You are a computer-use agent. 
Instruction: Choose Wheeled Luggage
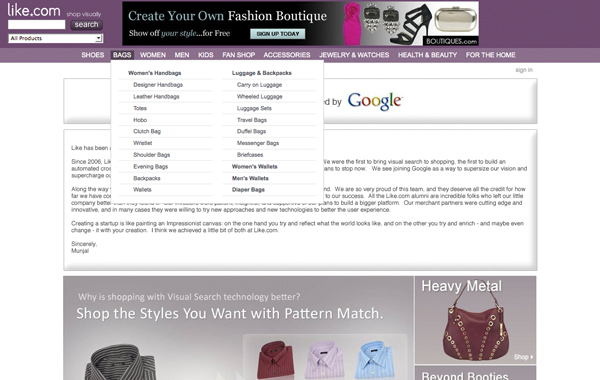pyautogui.click(x=259, y=96)
